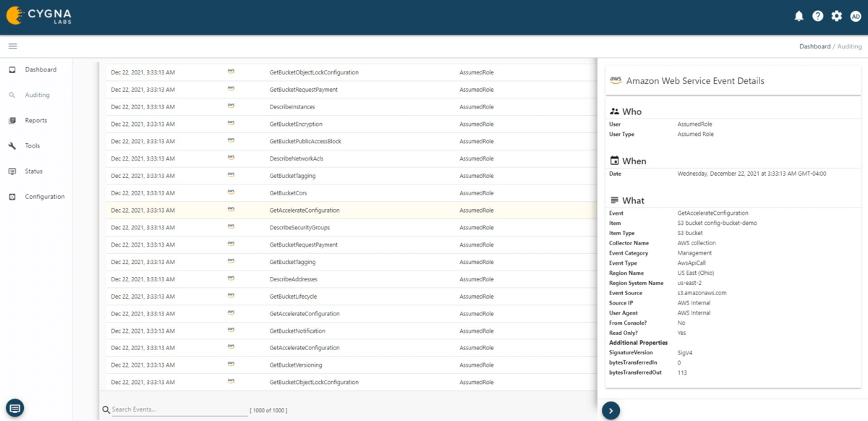Open the Configuration section

42,196
